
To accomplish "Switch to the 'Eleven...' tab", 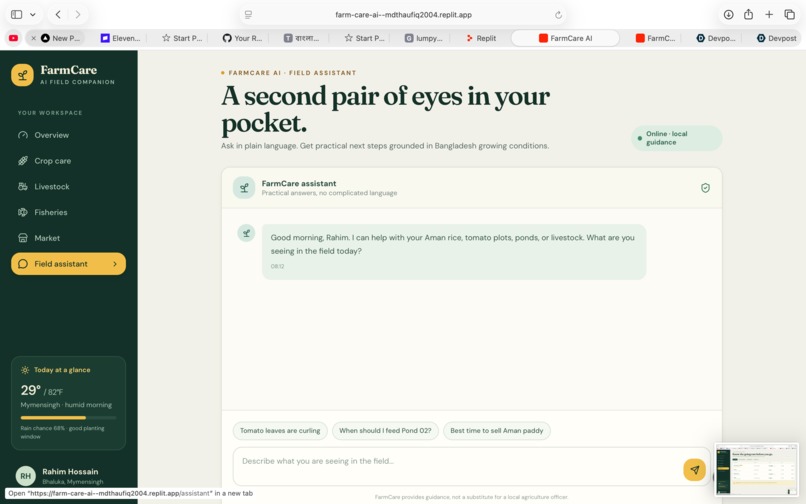I will [121, 38].
